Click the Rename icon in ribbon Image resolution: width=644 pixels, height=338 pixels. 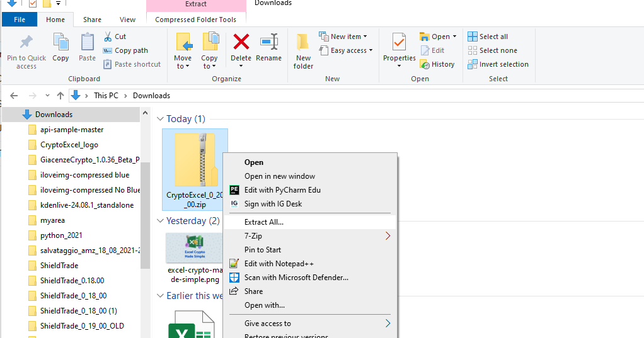click(x=269, y=43)
